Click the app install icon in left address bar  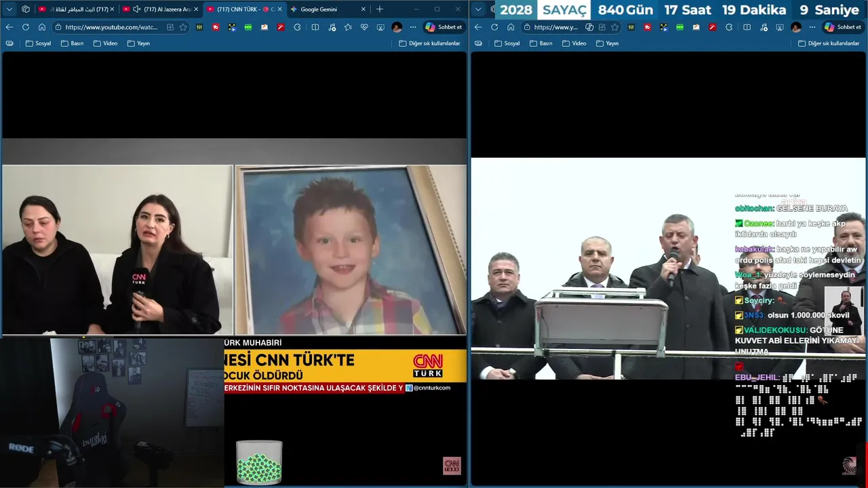click(170, 27)
